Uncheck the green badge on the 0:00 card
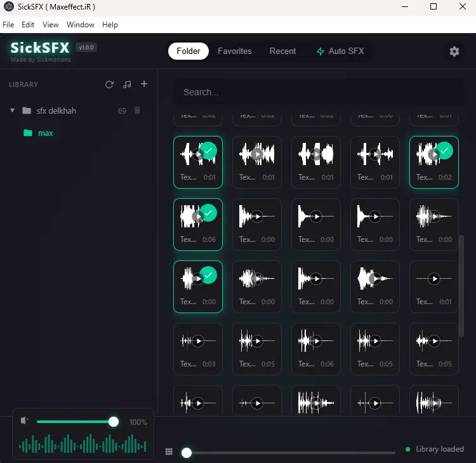 (x=208, y=275)
